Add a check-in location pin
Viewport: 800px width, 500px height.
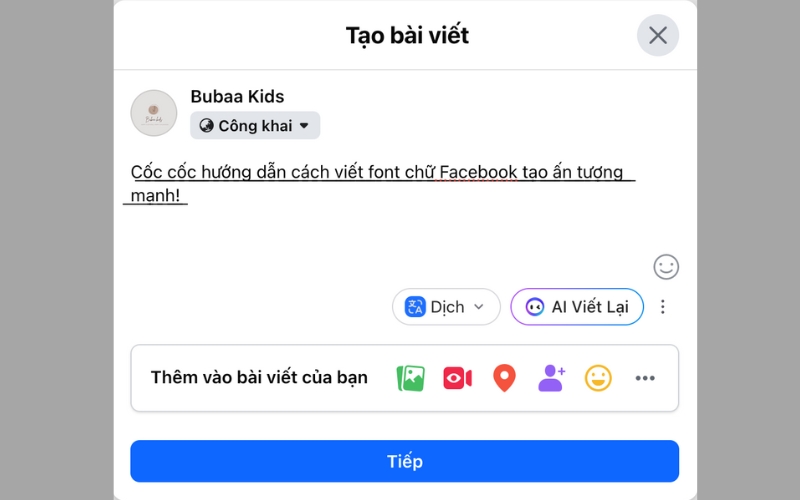coord(504,378)
